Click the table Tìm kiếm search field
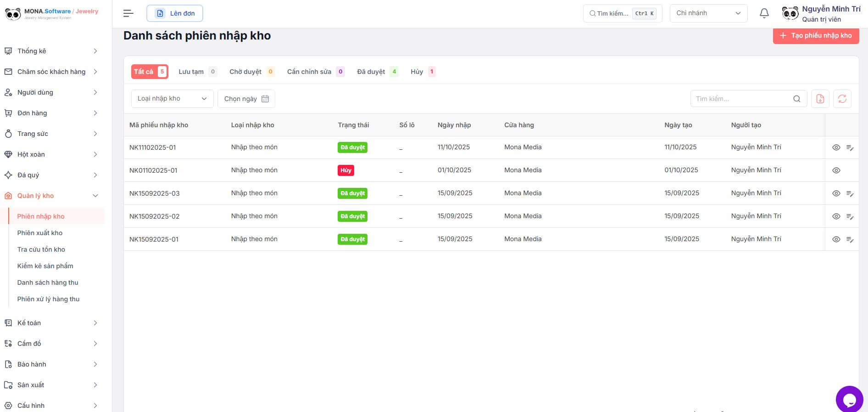This screenshot has width=868, height=412. [743, 99]
